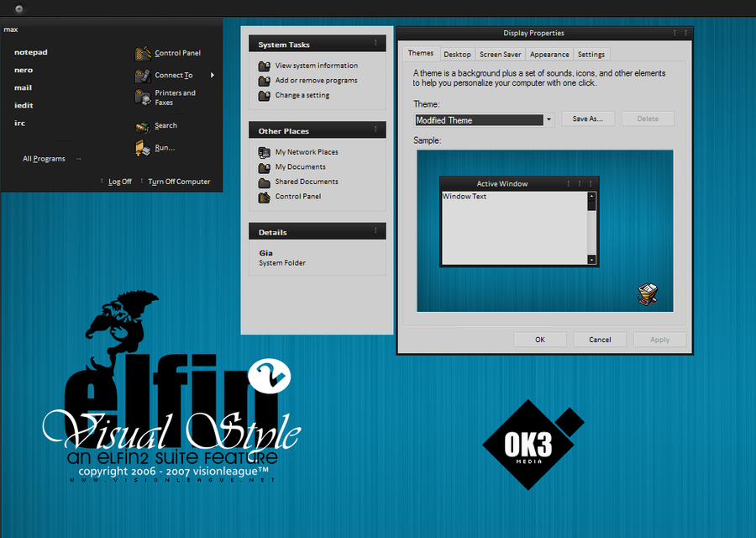
Task: Open mail from start menu
Action: (24, 87)
